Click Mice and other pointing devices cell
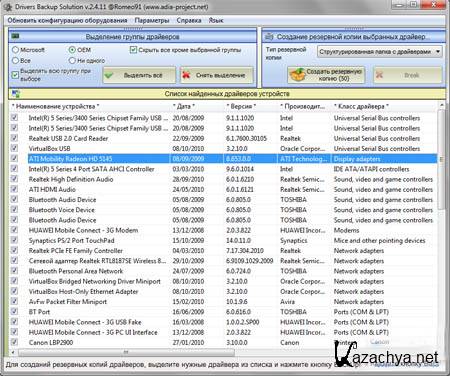450x376 pixels. coord(379,241)
